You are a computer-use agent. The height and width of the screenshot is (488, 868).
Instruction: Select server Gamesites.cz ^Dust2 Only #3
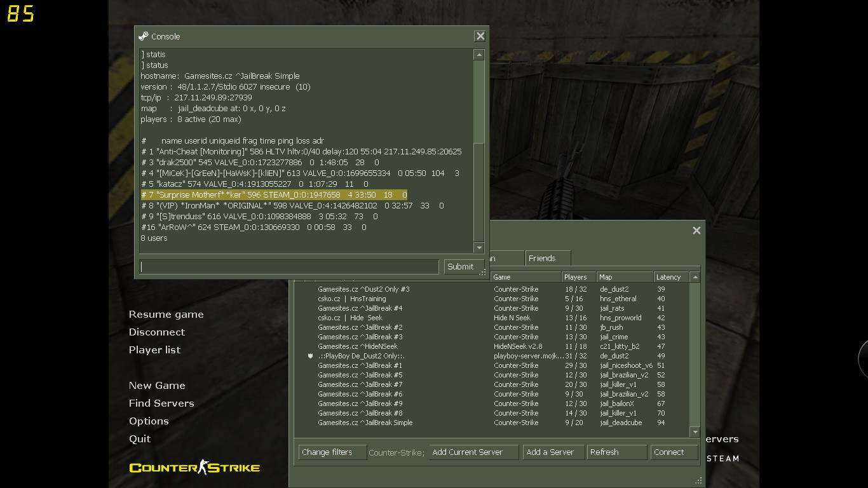click(x=493, y=289)
